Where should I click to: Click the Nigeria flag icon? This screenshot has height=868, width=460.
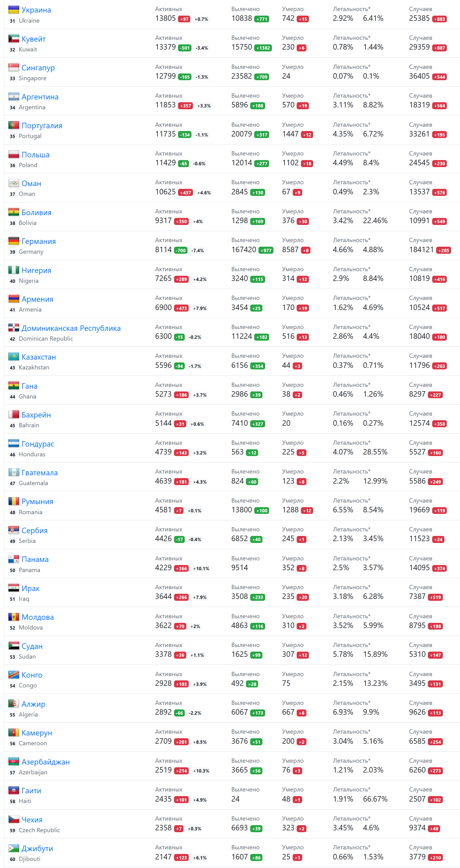click(x=13, y=270)
